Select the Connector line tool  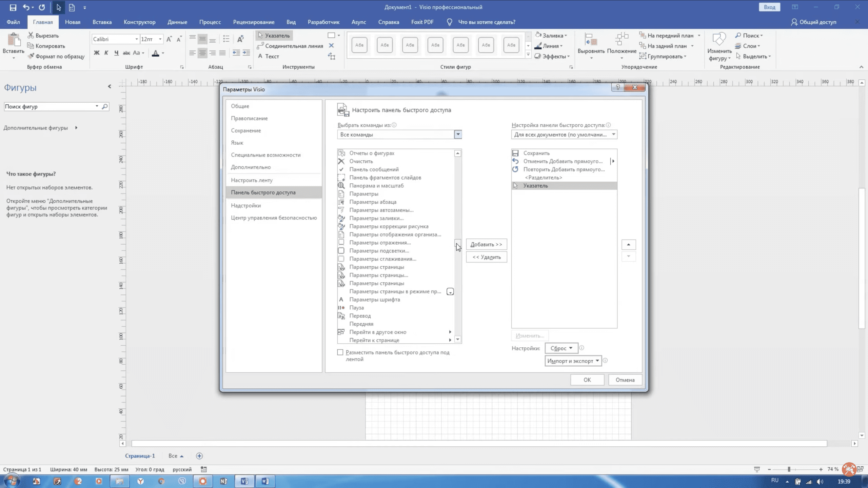(x=290, y=46)
